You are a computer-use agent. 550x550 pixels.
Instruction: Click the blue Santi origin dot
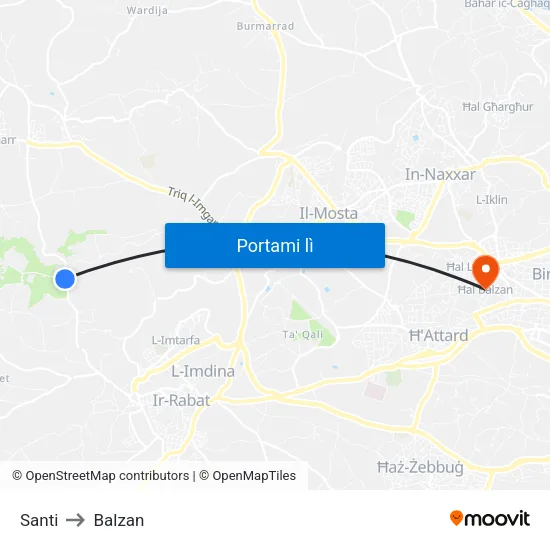[x=65, y=279]
